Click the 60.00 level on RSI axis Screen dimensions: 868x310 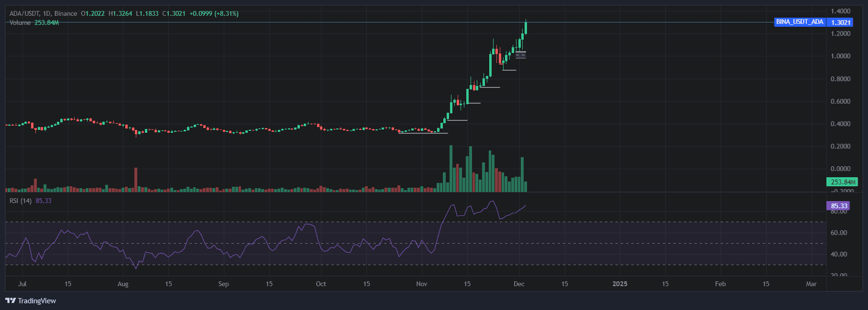point(839,233)
